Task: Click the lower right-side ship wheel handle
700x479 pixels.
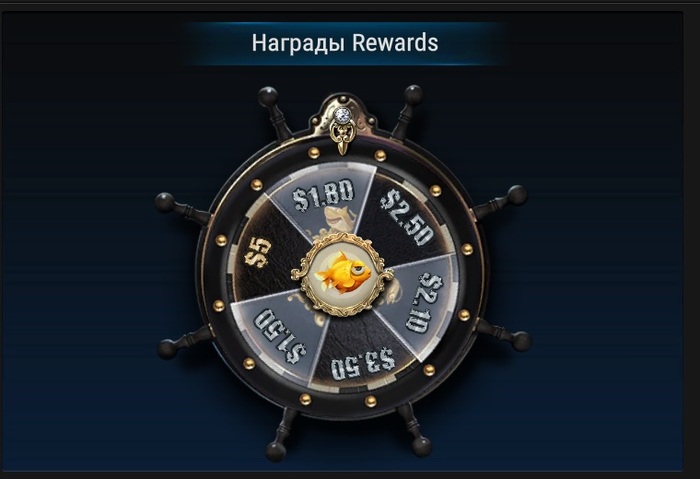Action: pyautogui.click(x=503, y=335)
